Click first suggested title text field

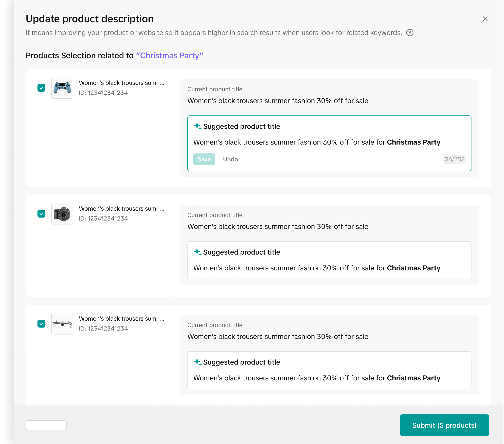click(317, 142)
